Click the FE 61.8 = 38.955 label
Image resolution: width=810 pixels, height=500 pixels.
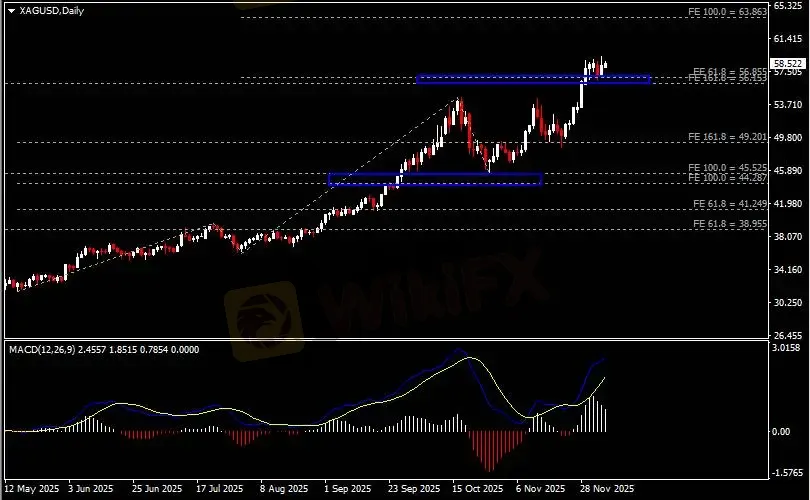pyautogui.click(x=729, y=224)
